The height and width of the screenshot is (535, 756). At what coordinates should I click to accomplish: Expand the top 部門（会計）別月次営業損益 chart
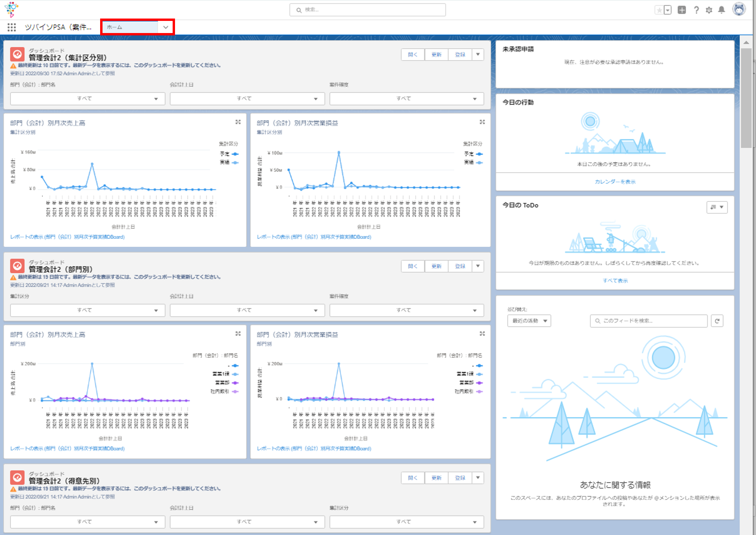click(482, 122)
